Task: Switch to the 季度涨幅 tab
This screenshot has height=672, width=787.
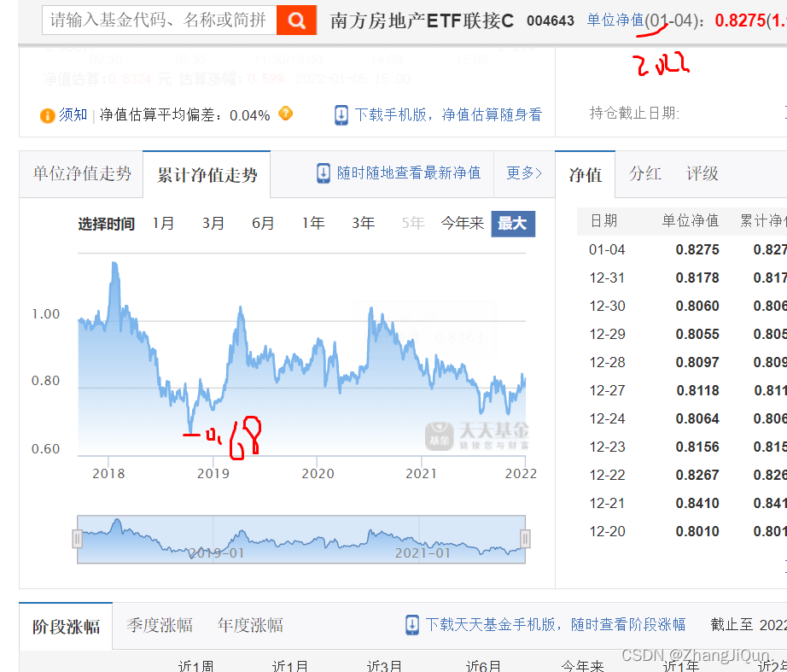Action: (x=160, y=625)
